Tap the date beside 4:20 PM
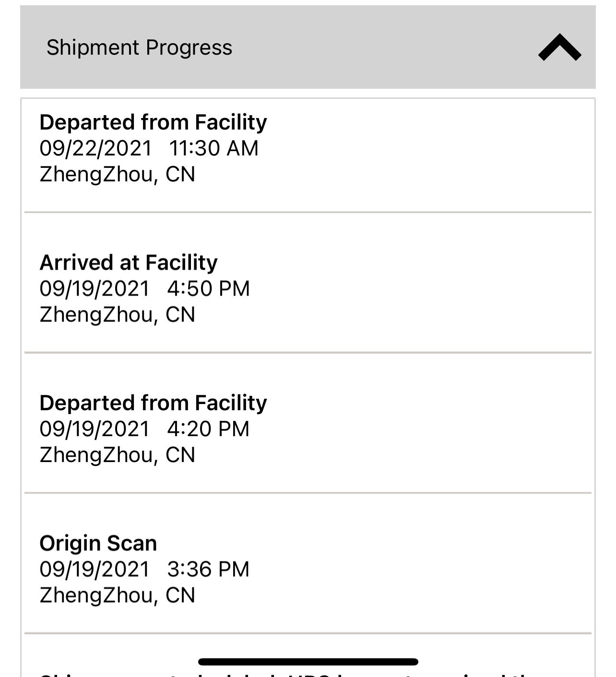 click(95, 429)
